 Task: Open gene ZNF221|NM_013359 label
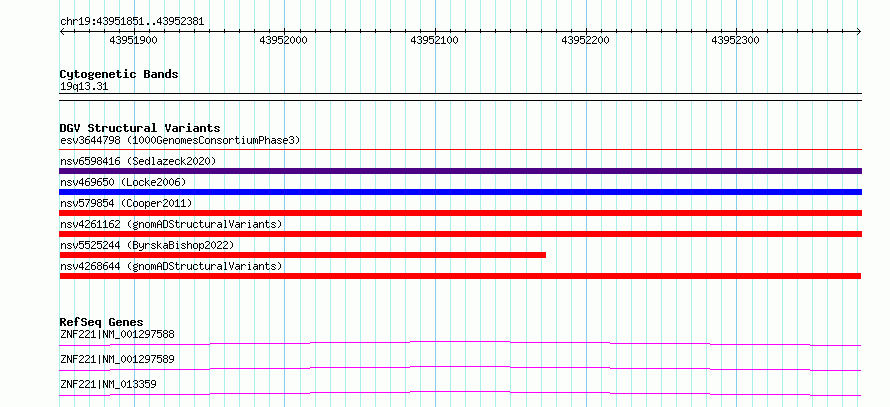click(x=108, y=384)
